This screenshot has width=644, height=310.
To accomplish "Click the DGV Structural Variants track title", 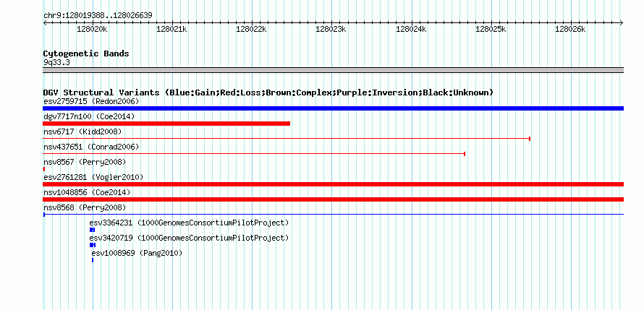I will point(268,92).
